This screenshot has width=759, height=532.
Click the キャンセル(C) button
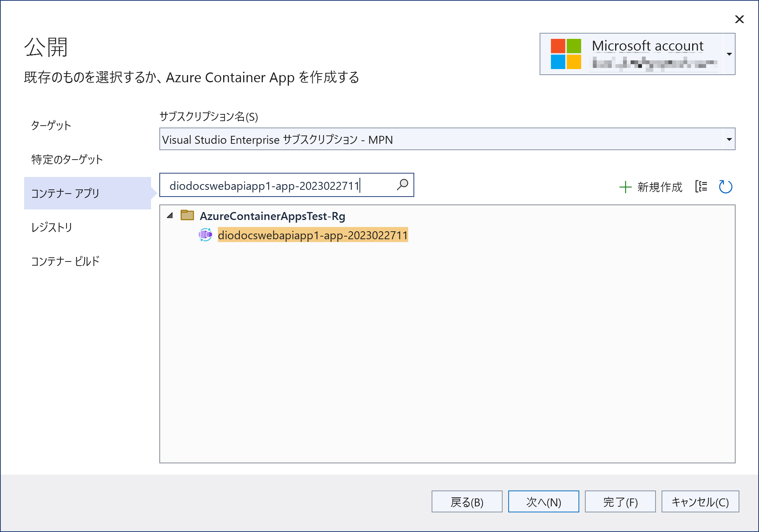[x=700, y=502]
